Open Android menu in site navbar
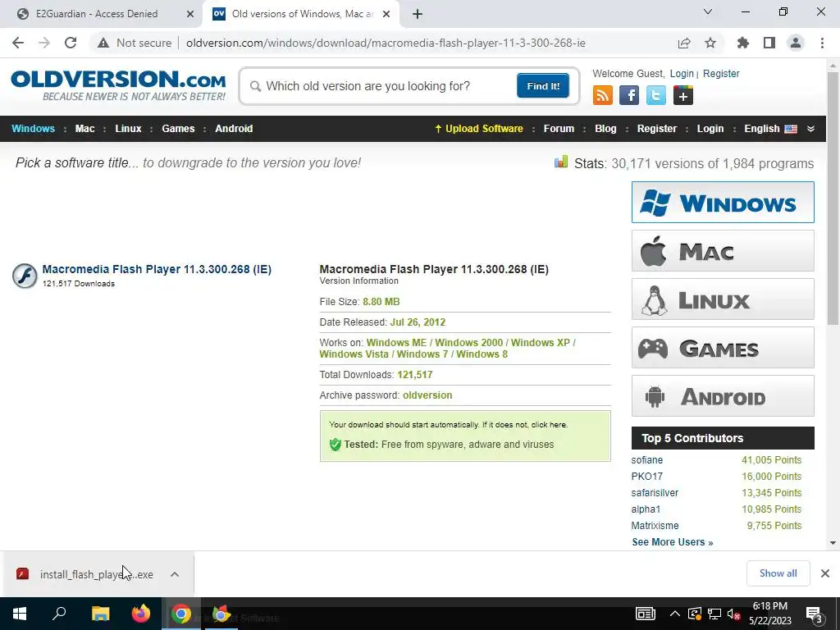Viewport: 840px width, 630px height. [x=234, y=129]
